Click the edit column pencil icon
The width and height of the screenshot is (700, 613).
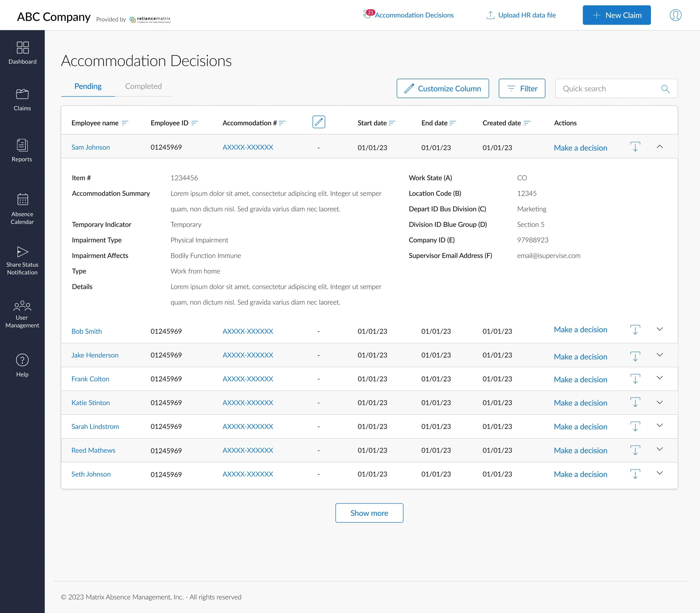coord(319,122)
